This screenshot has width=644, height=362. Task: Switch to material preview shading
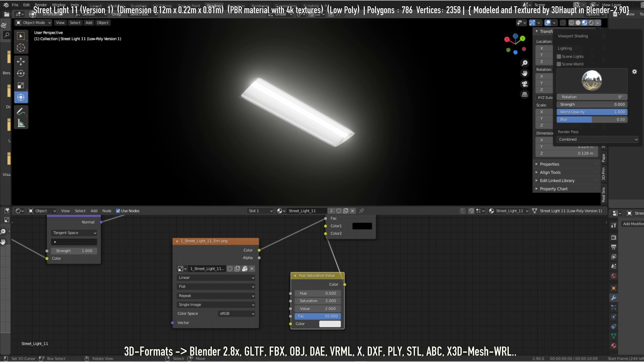585,23
